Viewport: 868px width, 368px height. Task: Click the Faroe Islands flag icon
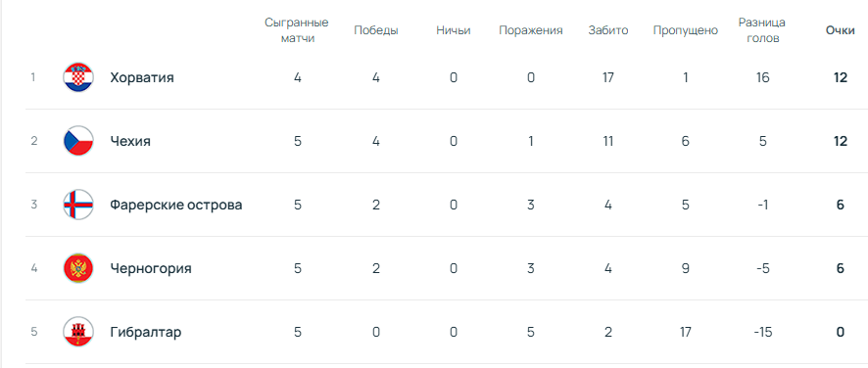pos(78,205)
